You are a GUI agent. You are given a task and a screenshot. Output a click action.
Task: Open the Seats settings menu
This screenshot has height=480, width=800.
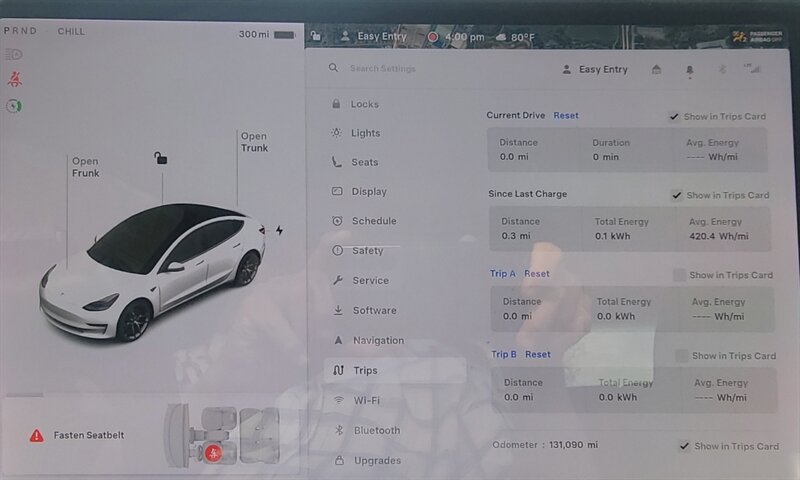pos(355,162)
